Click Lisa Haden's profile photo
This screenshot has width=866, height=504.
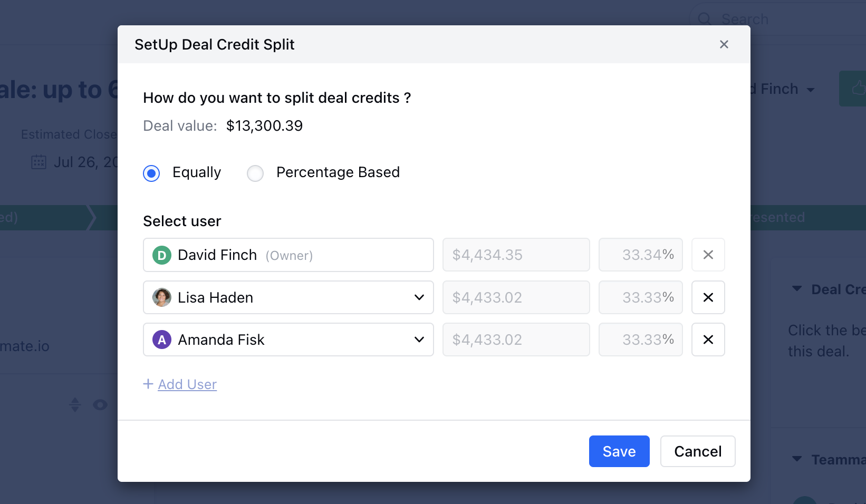(x=161, y=297)
